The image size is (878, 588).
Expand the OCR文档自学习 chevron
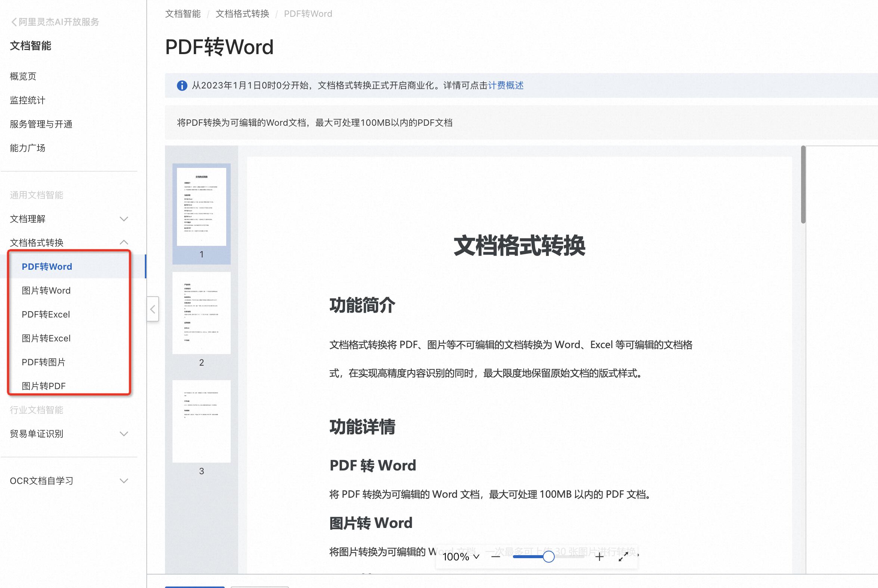(x=124, y=481)
